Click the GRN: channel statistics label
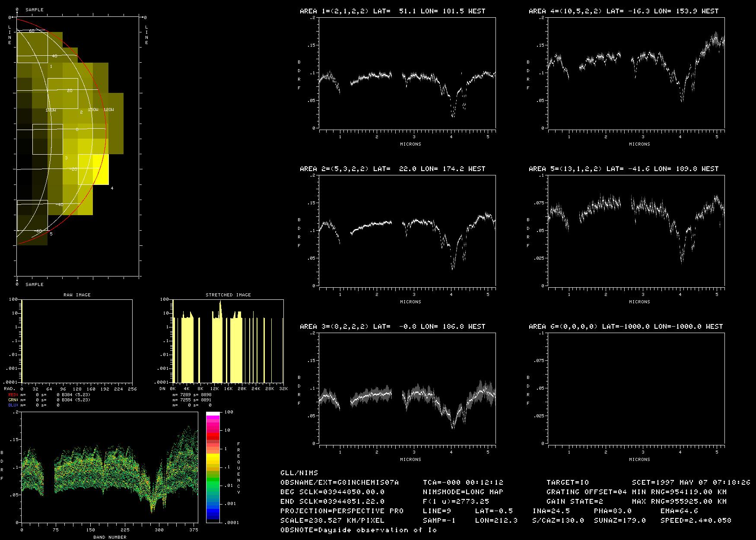Screen dimensions: 756x540 coord(13,400)
